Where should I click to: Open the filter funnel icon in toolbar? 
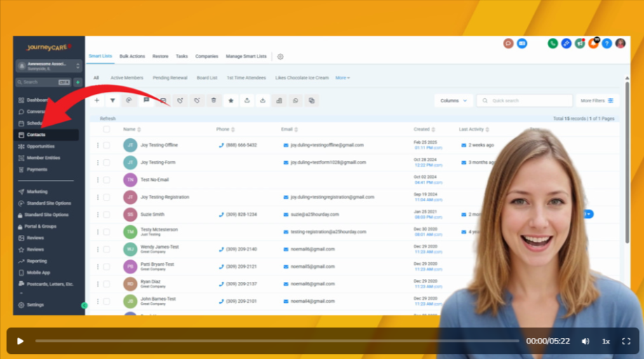112,101
